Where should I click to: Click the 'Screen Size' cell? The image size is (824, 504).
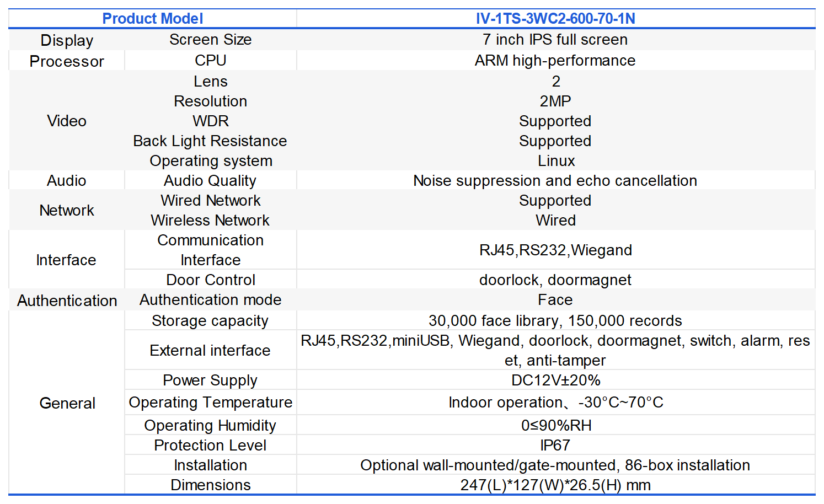coord(210,40)
